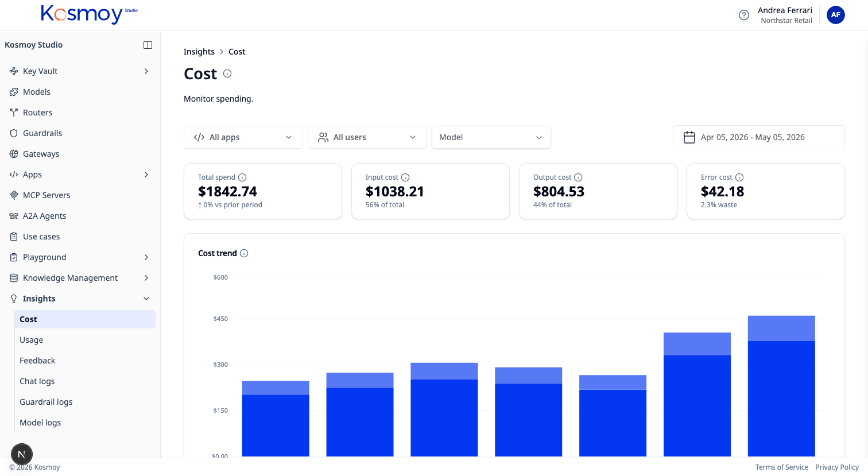
Task: Open the calendar icon in date range
Action: pyautogui.click(x=689, y=137)
